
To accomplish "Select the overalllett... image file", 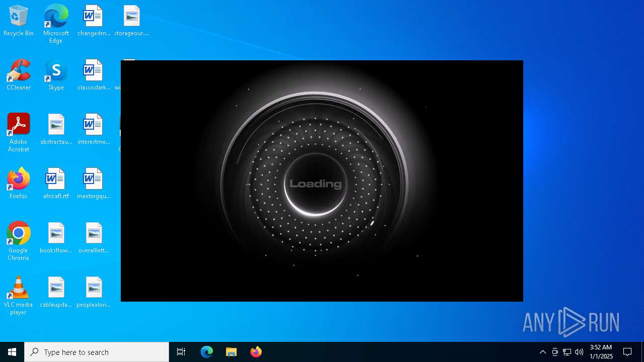I will pyautogui.click(x=94, y=238).
